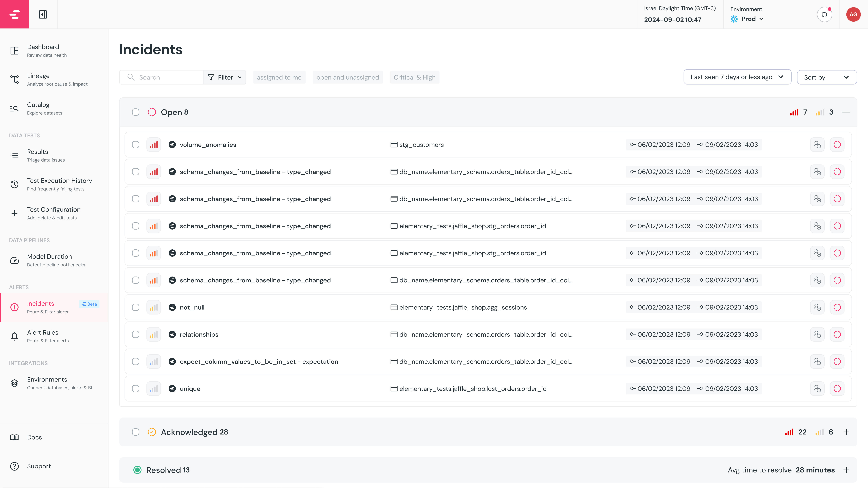This screenshot has height=488, width=868.
Task: Open the AG user avatar
Action: click(x=853, y=14)
